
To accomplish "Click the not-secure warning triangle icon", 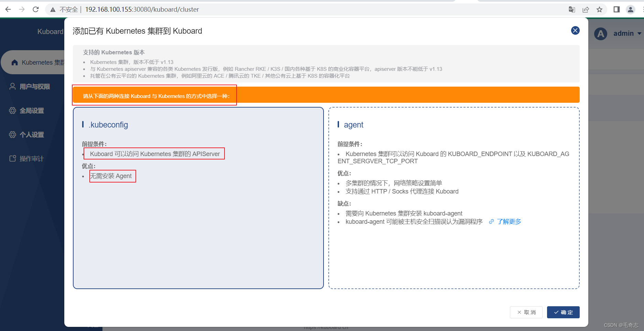I will click(53, 10).
